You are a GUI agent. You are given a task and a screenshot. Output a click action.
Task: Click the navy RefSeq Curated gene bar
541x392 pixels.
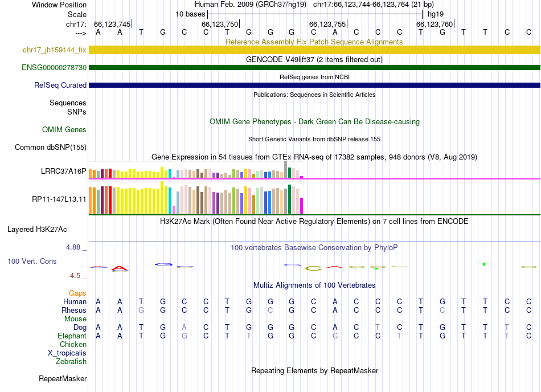[314, 85]
